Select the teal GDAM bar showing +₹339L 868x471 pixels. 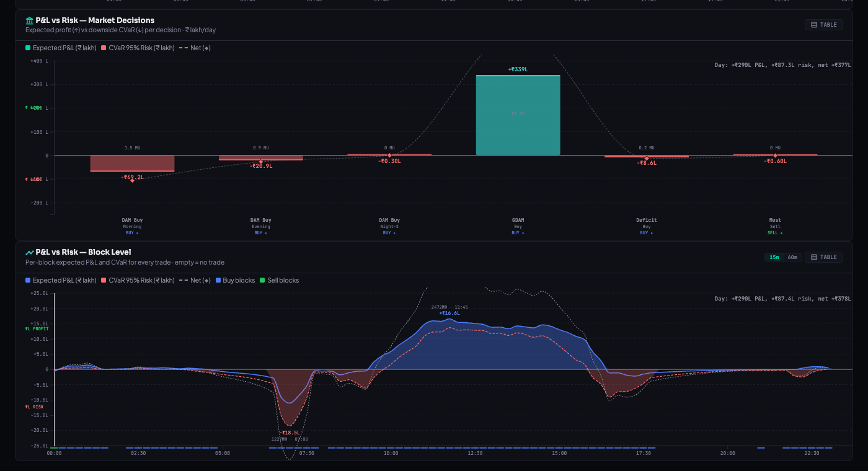[x=518, y=115]
